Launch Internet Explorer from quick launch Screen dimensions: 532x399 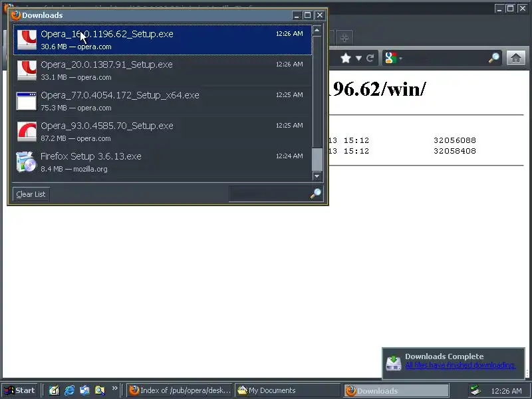(69, 390)
